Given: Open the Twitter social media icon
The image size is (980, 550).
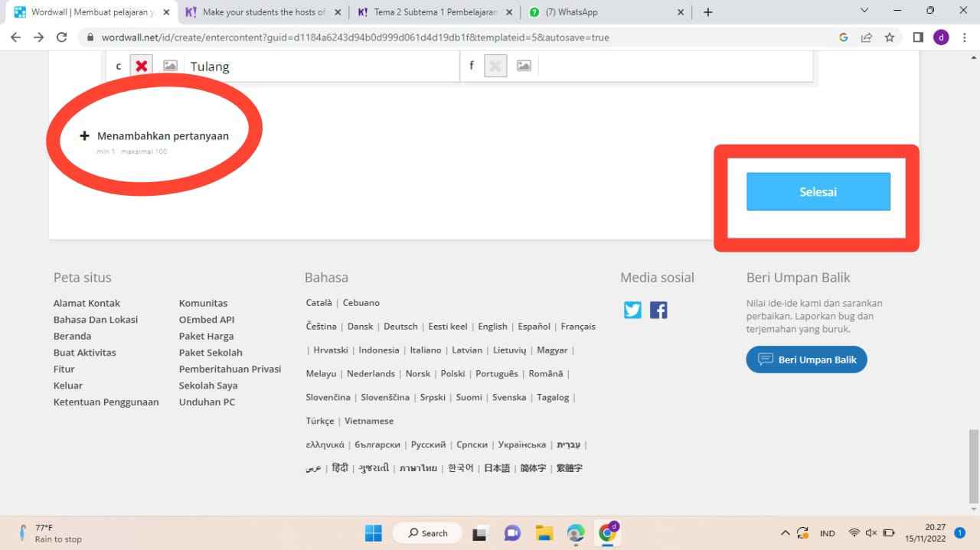Looking at the screenshot, I should tap(632, 310).
